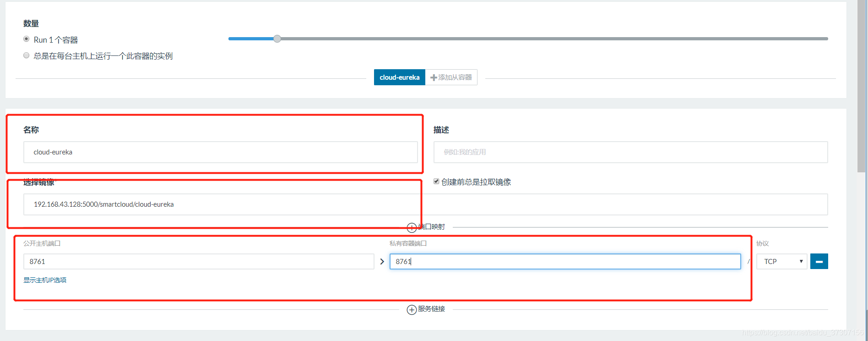Click the 端口映射 section label
Screen dimensions: 868x341
(x=432, y=227)
